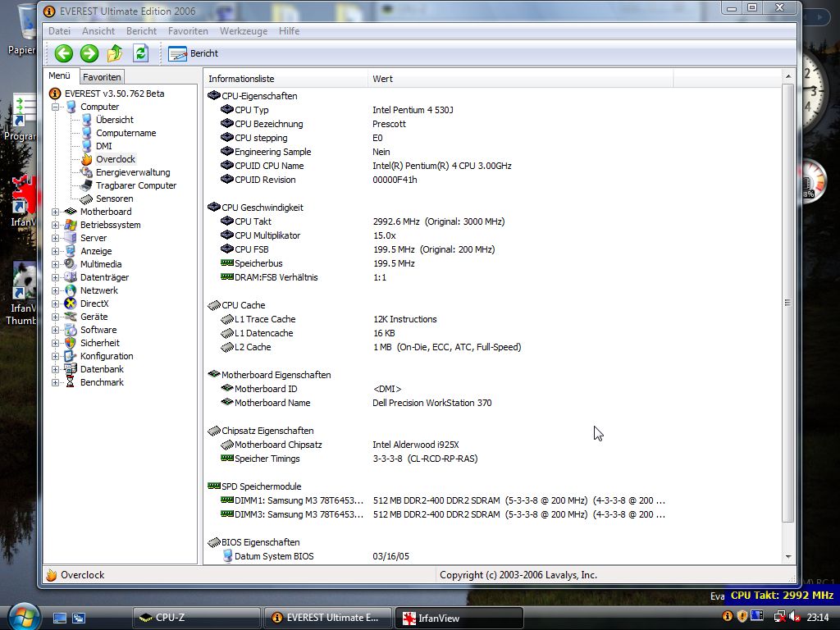This screenshot has width=840, height=630.
Task: Click the Datenträger drive icon
Action: [71, 277]
